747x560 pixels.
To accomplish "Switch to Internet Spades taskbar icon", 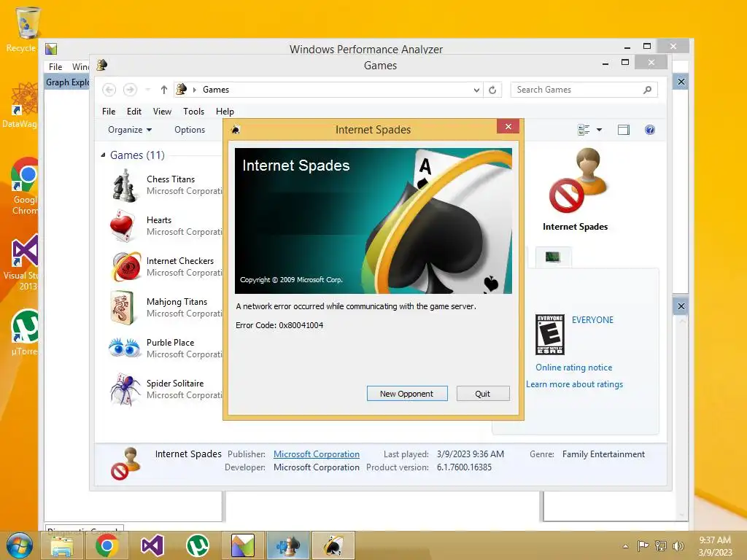I will [333, 545].
